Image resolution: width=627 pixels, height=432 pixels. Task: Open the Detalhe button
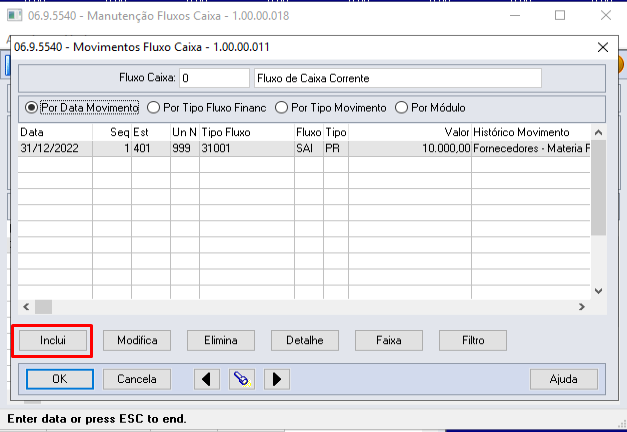[x=305, y=340]
